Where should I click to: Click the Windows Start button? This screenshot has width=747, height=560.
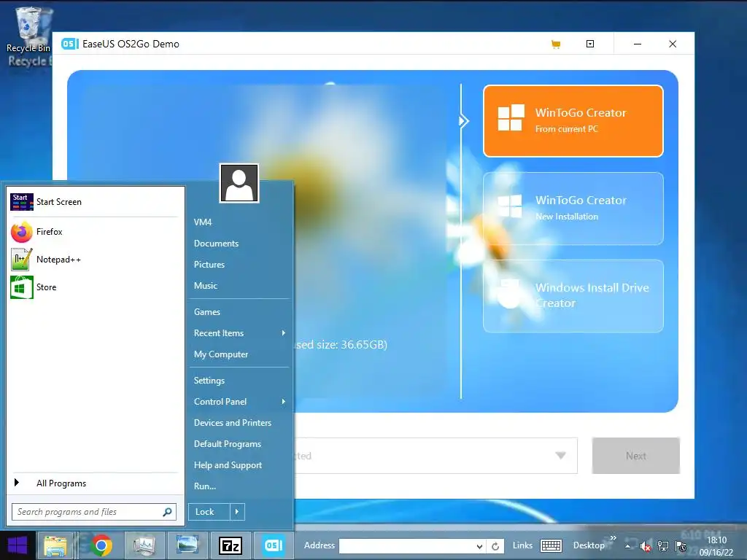click(18, 545)
